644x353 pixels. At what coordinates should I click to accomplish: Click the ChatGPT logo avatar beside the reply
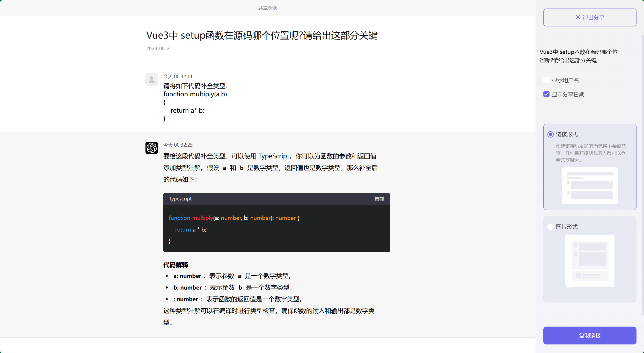[151, 148]
